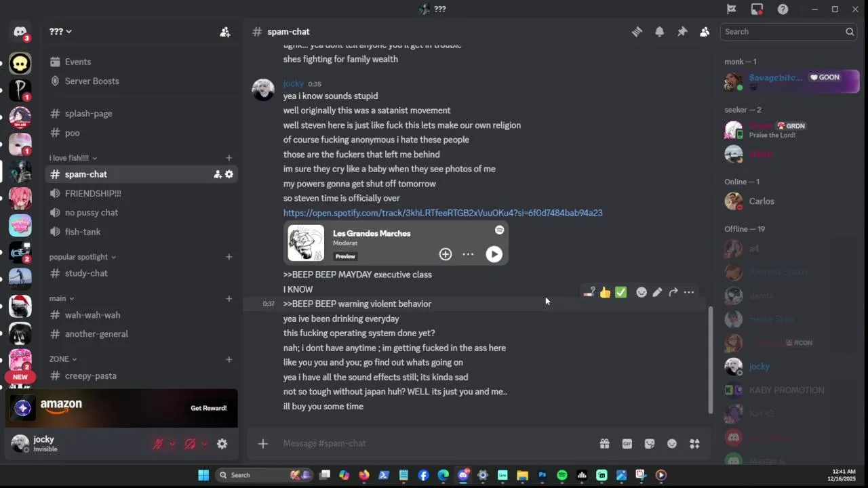This screenshot has height=488, width=868.
Task: Add green checkmark reaction to message
Action: pyautogui.click(x=620, y=293)
